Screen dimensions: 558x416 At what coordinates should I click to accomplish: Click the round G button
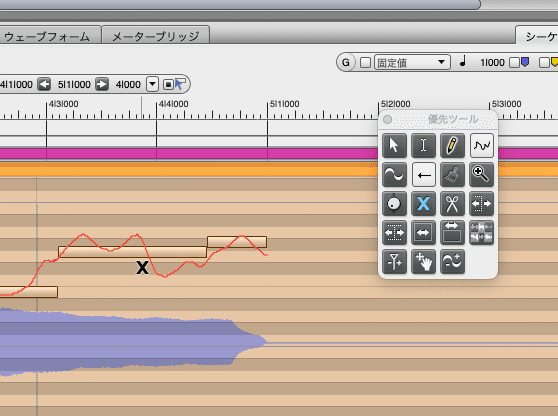pyautogui.click(x=346, y=63)
